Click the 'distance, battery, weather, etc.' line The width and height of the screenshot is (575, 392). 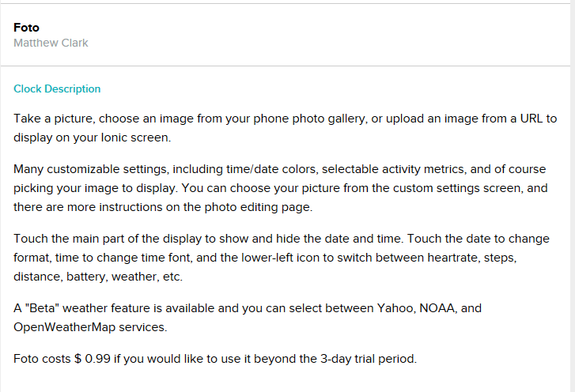[x=98, y=277]
